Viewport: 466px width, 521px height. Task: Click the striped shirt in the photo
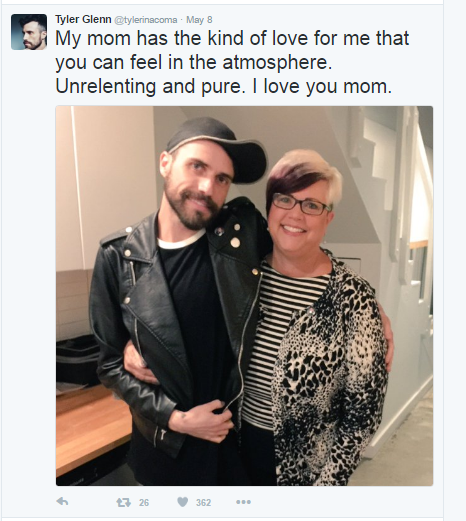pos(280,330)
